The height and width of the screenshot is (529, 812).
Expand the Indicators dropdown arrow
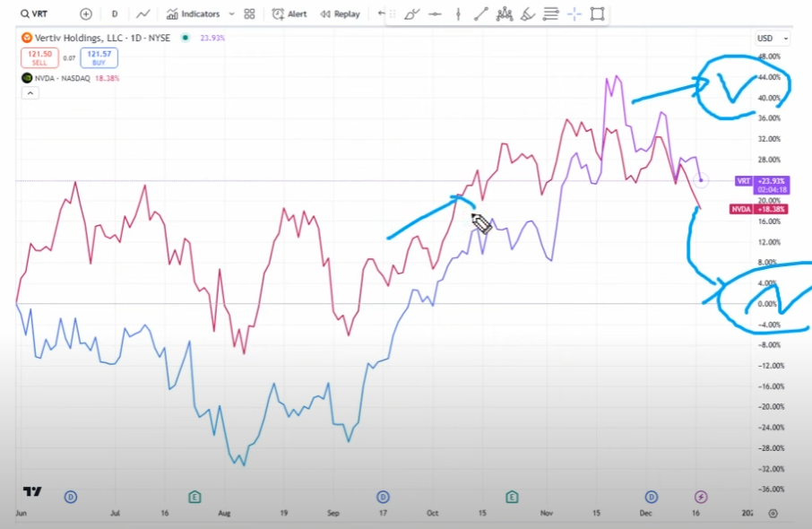[x=232, y=14]
